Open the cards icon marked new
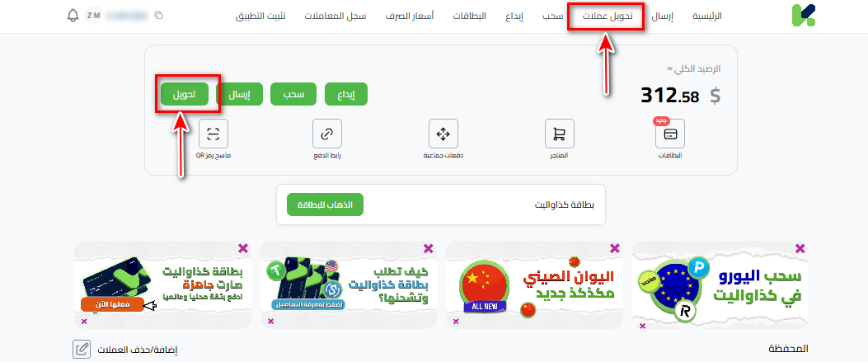868x362 pixels. coord(670,134)
